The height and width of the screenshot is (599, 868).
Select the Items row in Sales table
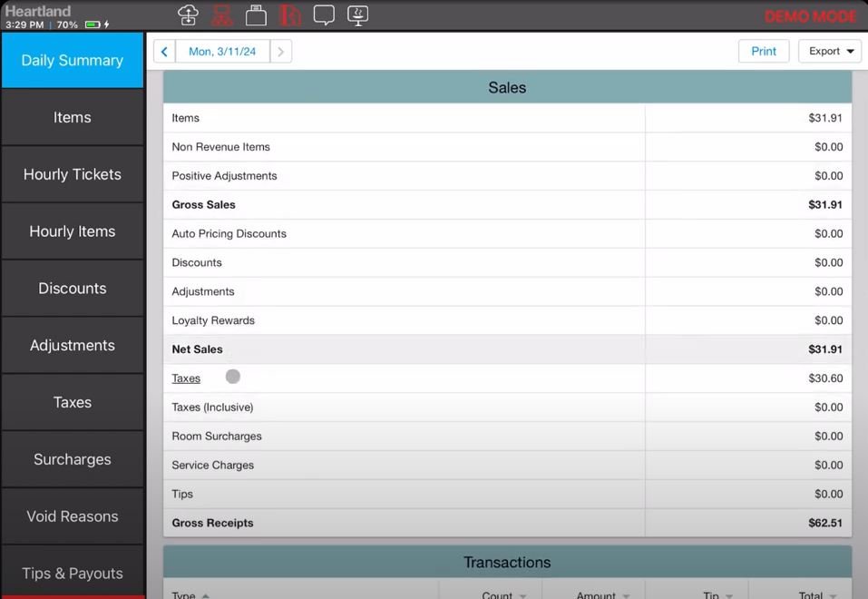click(507, 117)
